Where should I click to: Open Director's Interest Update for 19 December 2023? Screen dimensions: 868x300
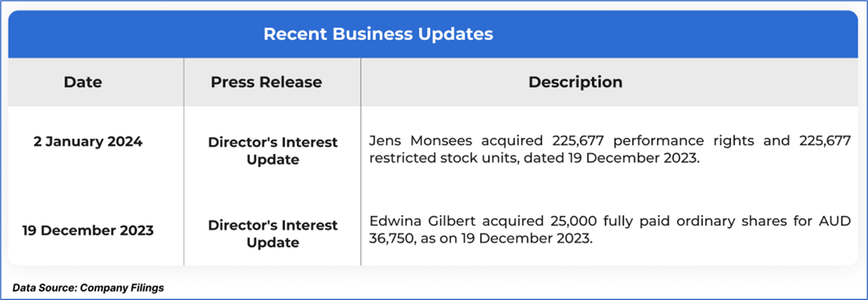pos(273,233)
